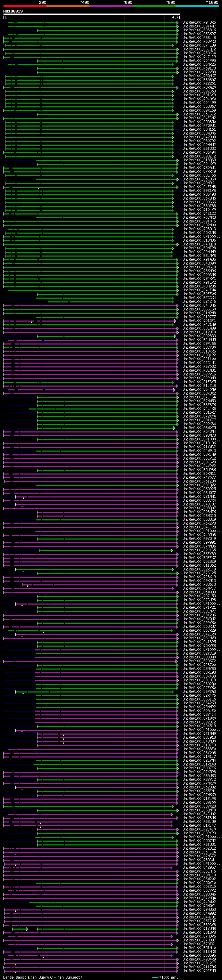
Task: Click the UniRef100_Q86N96 label
Action: [199, 271]
